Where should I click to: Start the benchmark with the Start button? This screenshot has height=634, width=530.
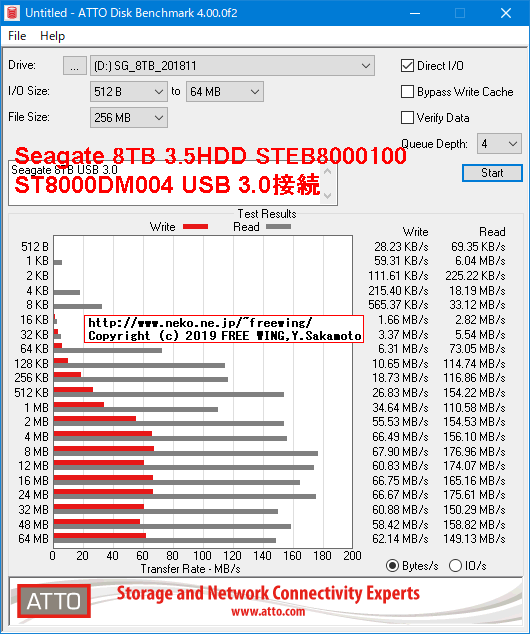pyautogui.click(x=492, y=173)
